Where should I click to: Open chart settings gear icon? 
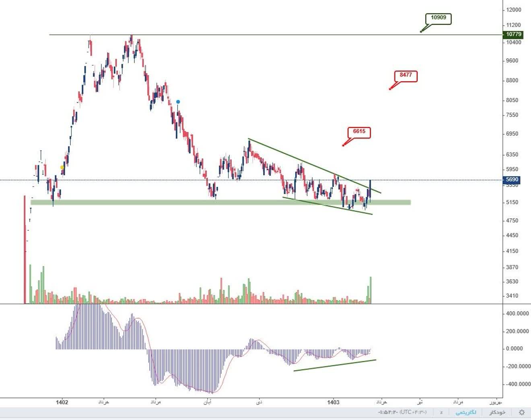point(522,412)
